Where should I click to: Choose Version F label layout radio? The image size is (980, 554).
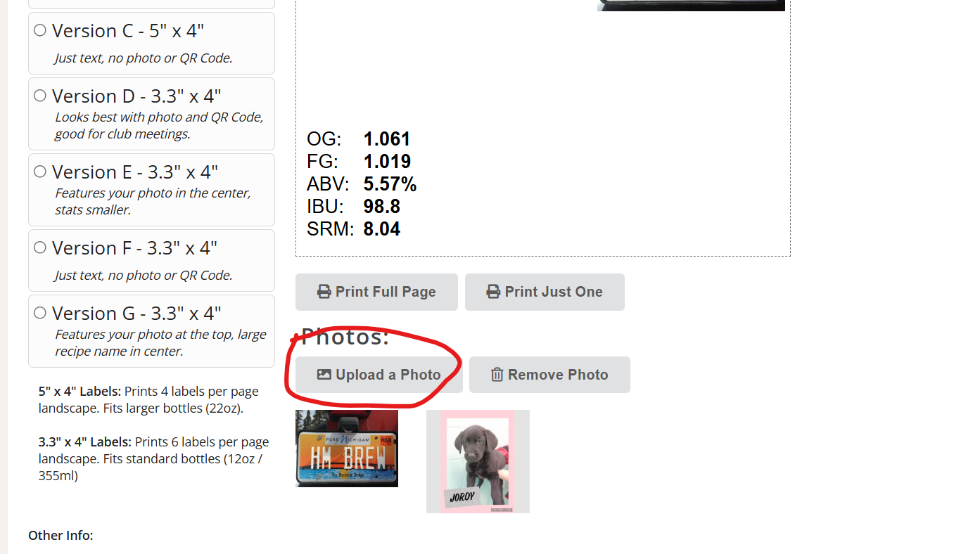40,247
